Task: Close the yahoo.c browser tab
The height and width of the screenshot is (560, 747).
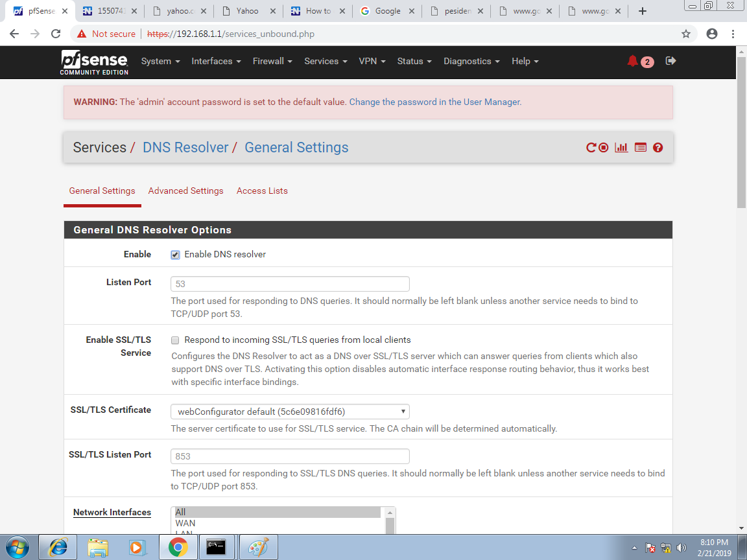Action: [x=204, y=11]
